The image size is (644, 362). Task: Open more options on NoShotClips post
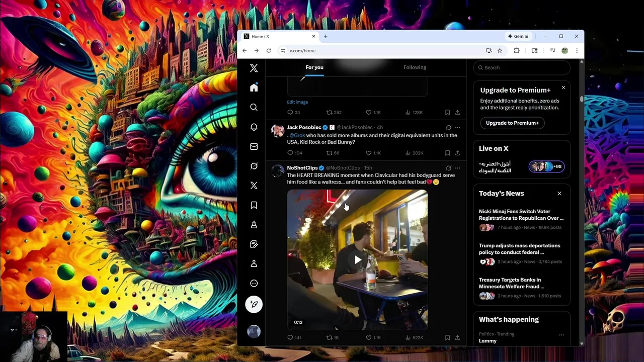[x=457, y=168]
